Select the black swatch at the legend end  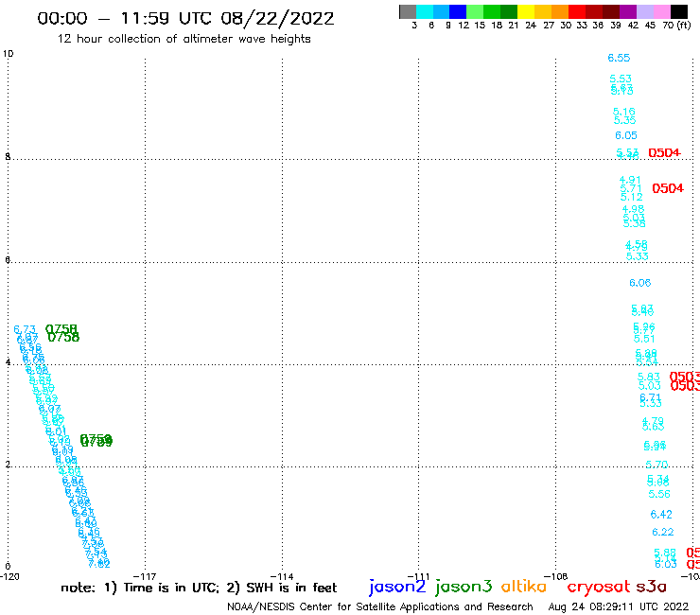[679, 11]
